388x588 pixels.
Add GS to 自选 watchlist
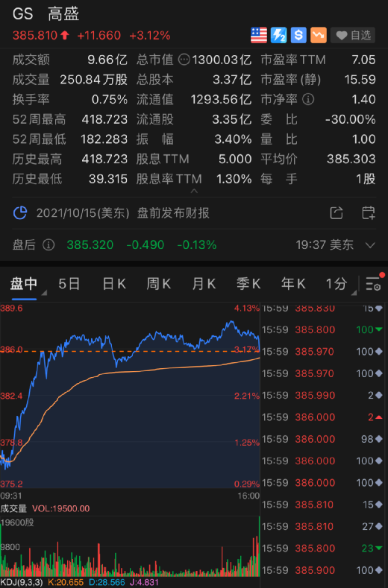pyautogui.click(x=353, y=35)
